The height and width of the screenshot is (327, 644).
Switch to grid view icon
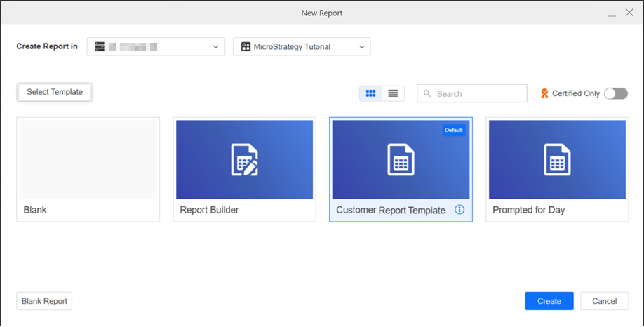(371, 93)
